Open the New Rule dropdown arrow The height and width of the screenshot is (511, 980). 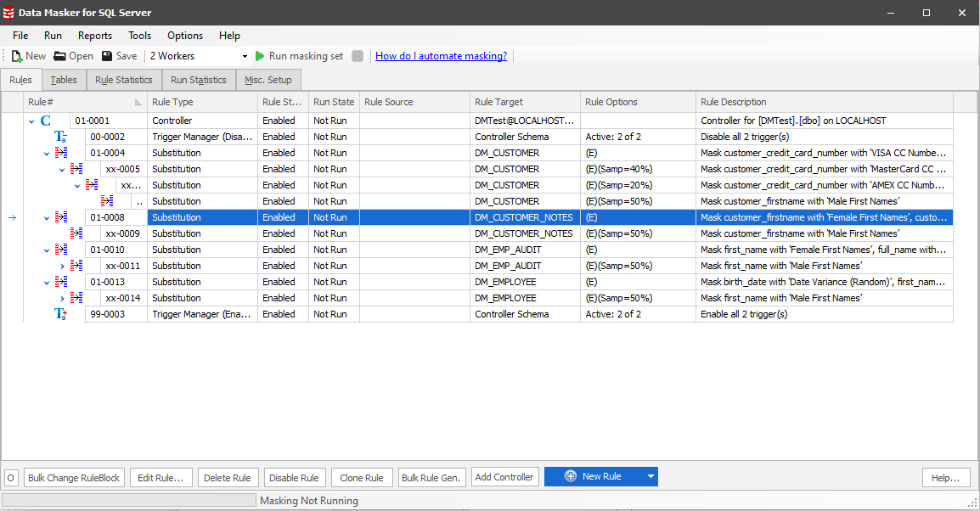[x=651, y=477]
